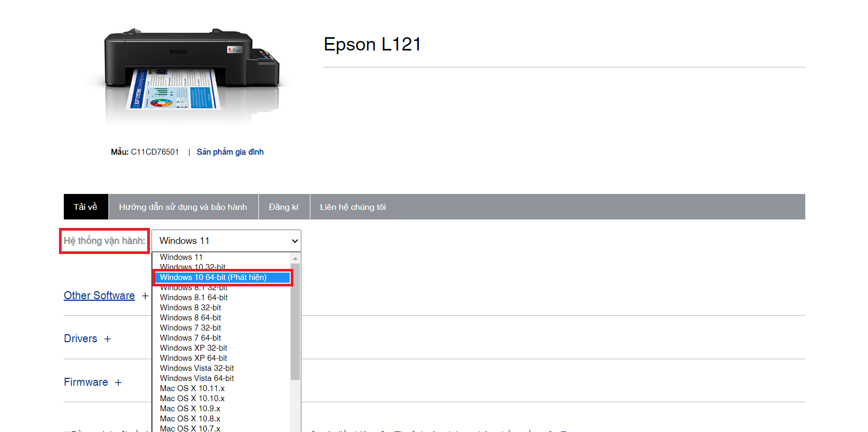Select Mac OS X 10.10.x option
Viewport: 868px width, 432px height.
click(221, 399)
